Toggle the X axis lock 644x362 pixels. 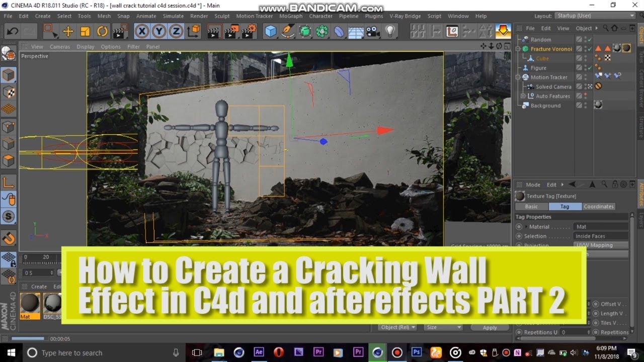142,31
